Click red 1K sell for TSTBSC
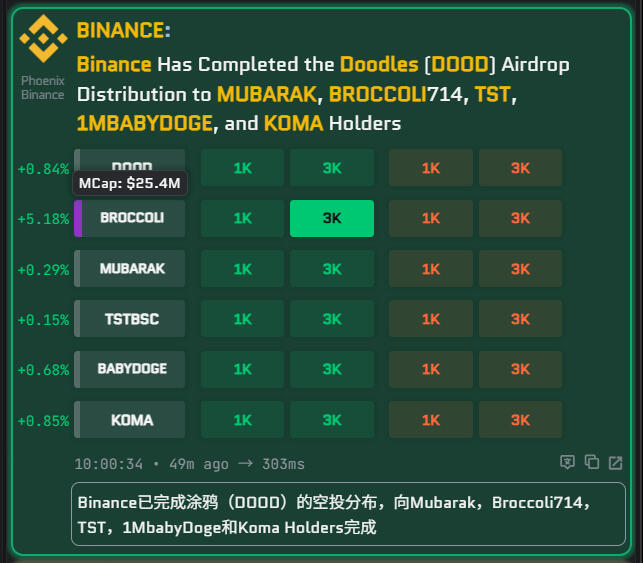Screen dimensions: 643x563 click(x=430, y=319)
